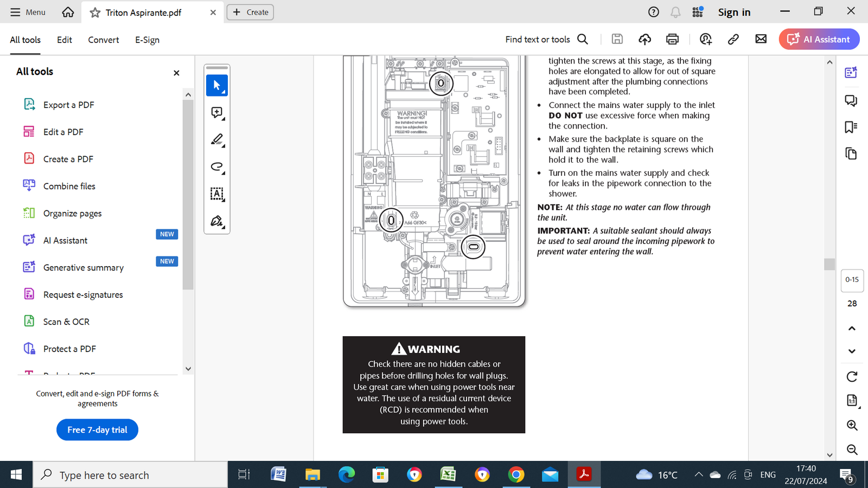Open Request e-signatures tool
868x488 pixels.
pos(83,294)
